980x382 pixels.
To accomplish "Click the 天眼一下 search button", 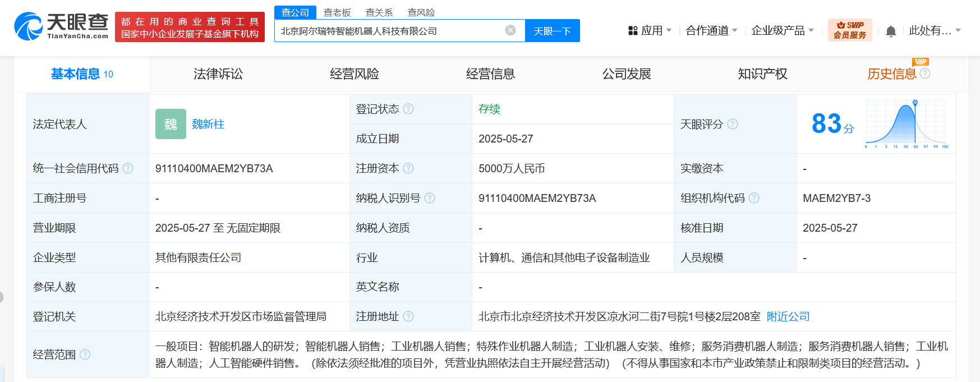I will pos(552,31).
